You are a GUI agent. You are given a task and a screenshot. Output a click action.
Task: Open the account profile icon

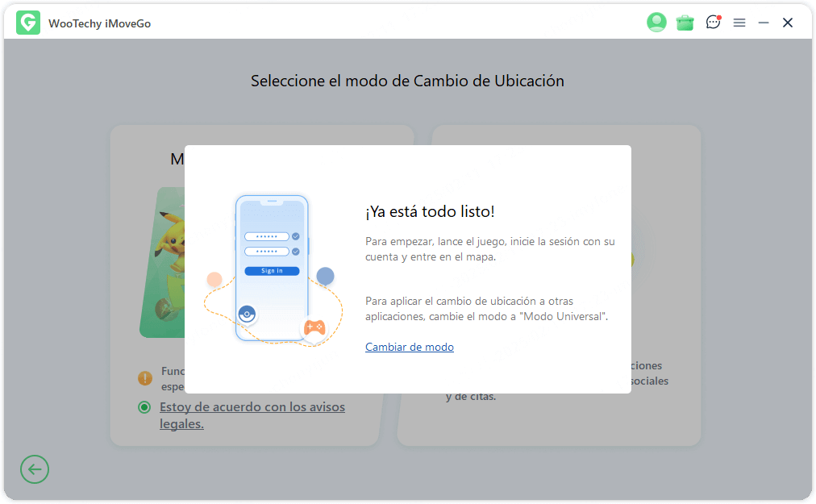pyautogui.click(x=656, y=23)
